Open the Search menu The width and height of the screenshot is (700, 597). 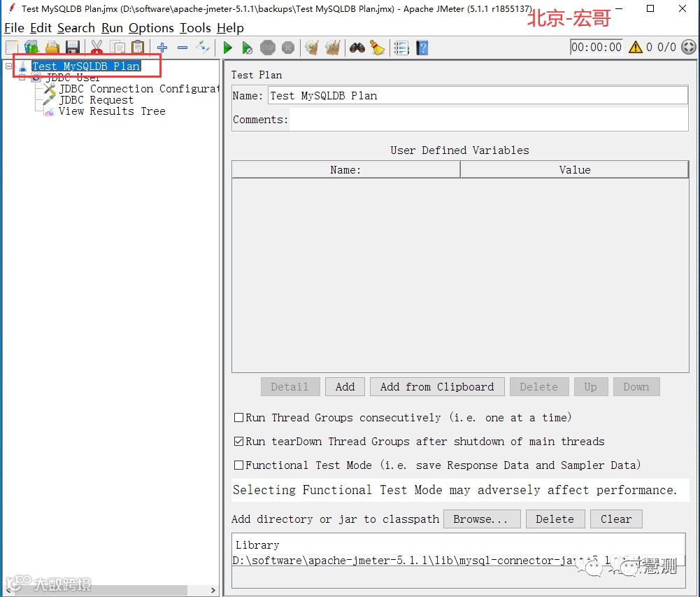76,28
